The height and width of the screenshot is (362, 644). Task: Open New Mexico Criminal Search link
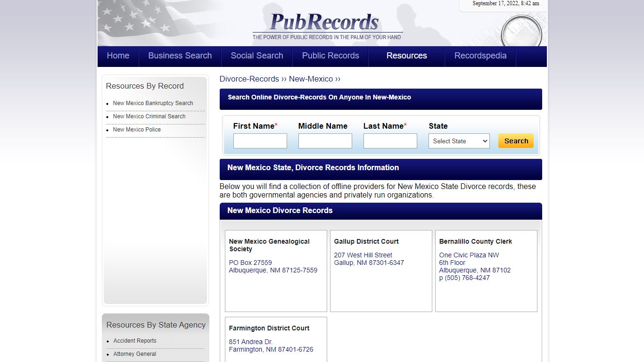point(149,116)
